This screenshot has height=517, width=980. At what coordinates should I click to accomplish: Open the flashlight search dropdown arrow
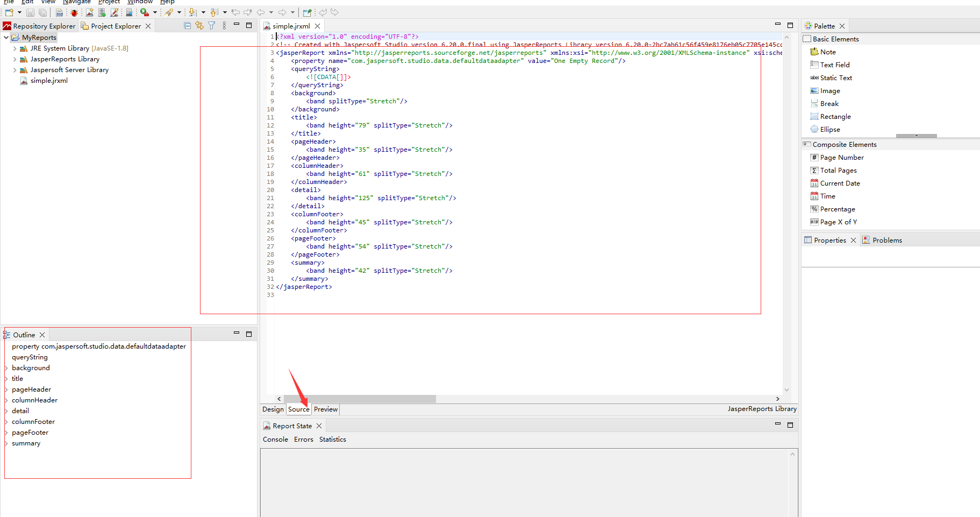click(x=179, y=12)
